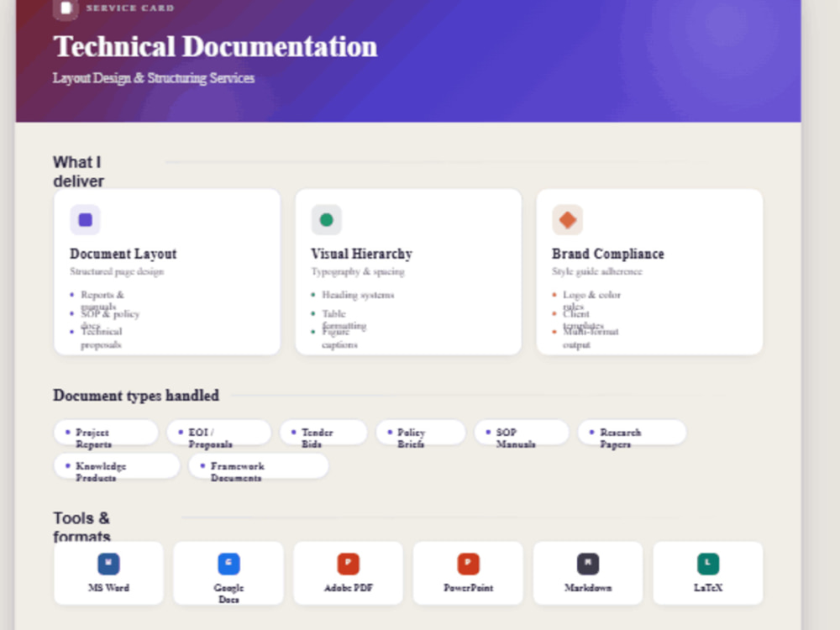Image resolution: width=840 pixels, height=630 pixels.
Task: Click the purple square Document Layout icon
Action: [x=85, y=219]
